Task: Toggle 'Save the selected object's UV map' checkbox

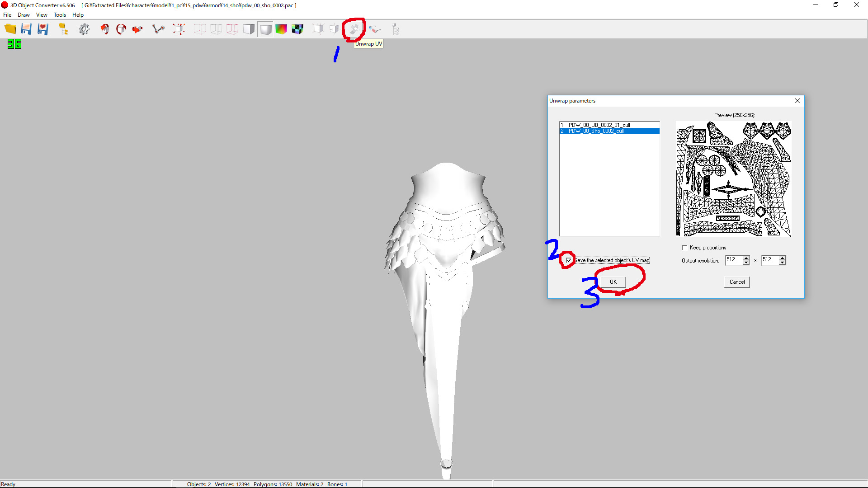Action: tap(569, 260)
